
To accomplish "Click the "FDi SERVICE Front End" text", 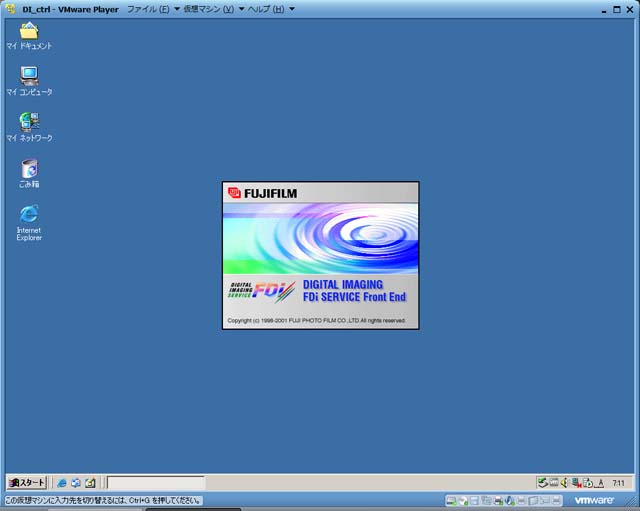I will click(x=354, y=297).
